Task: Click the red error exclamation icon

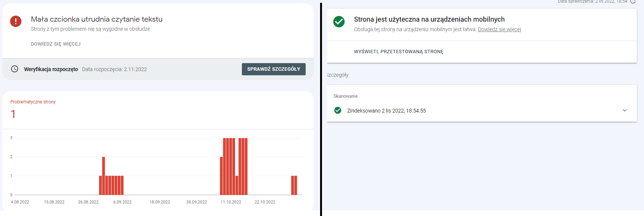Action: click(16, 21)
